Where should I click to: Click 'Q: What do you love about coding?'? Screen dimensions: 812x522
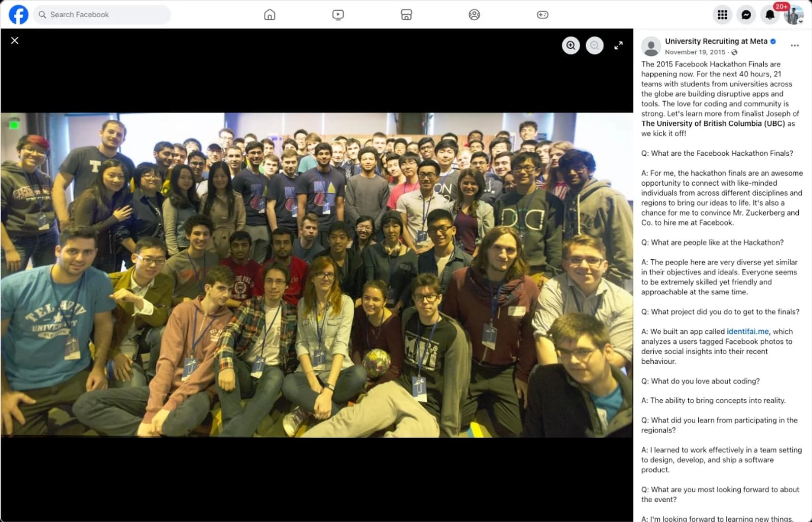click(700, 381)
